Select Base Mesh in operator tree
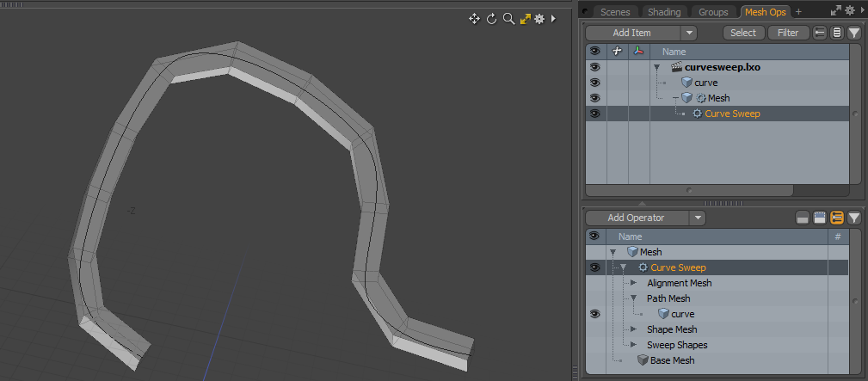Image resolution: width=868 pixels, height=381 pixels. click(x=671, y=360)
